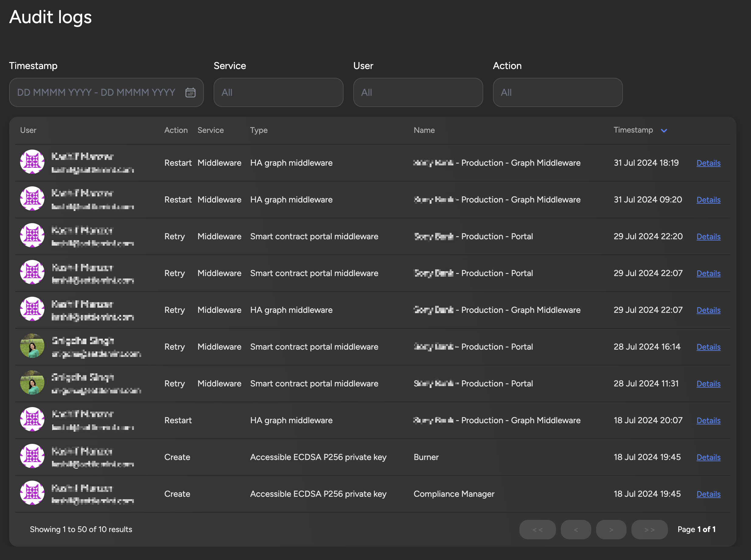751x560 pixels.
Task: Jump to the first page using << control
Action: [x=538, y=529]
